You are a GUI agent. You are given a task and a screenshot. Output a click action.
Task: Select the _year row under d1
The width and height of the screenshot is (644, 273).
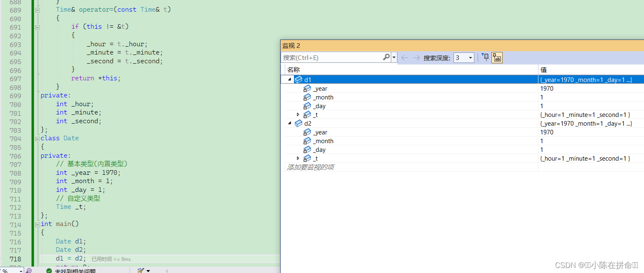click(x=320, y=88)
